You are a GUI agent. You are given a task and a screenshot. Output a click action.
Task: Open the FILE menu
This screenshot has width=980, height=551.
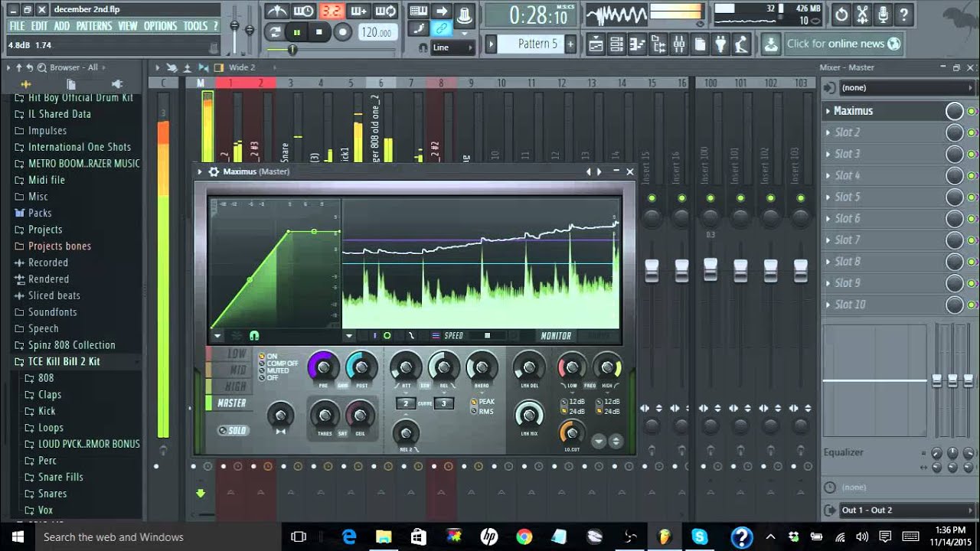point(17,26)
